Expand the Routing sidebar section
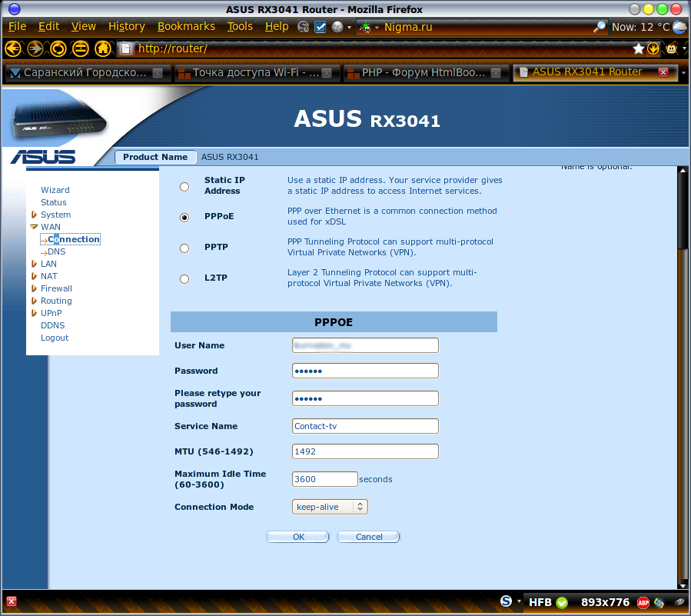 coord(34,301)
